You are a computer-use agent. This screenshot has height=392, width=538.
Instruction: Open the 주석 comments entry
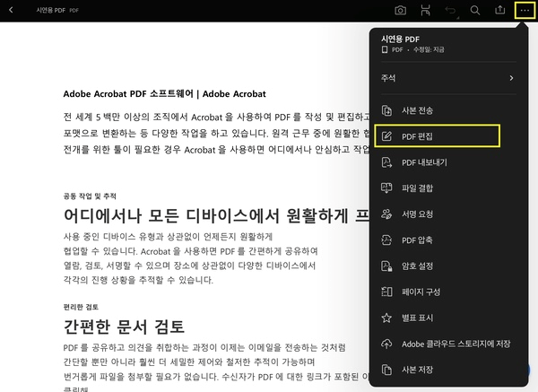coord(447,78)
